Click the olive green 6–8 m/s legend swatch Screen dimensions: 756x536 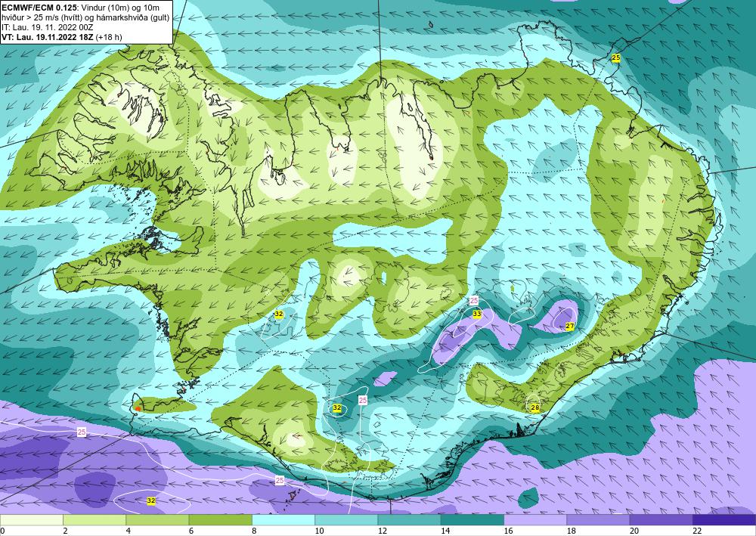220,519
